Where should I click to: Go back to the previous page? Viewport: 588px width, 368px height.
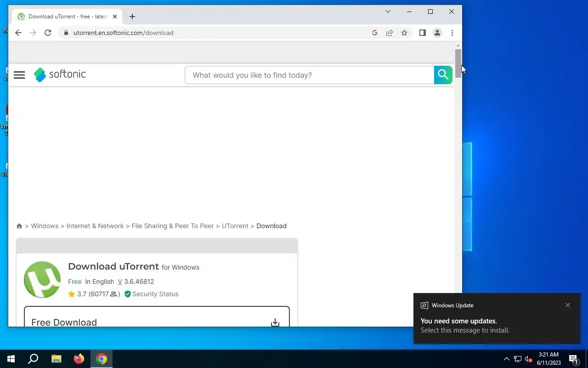point(18,33)
